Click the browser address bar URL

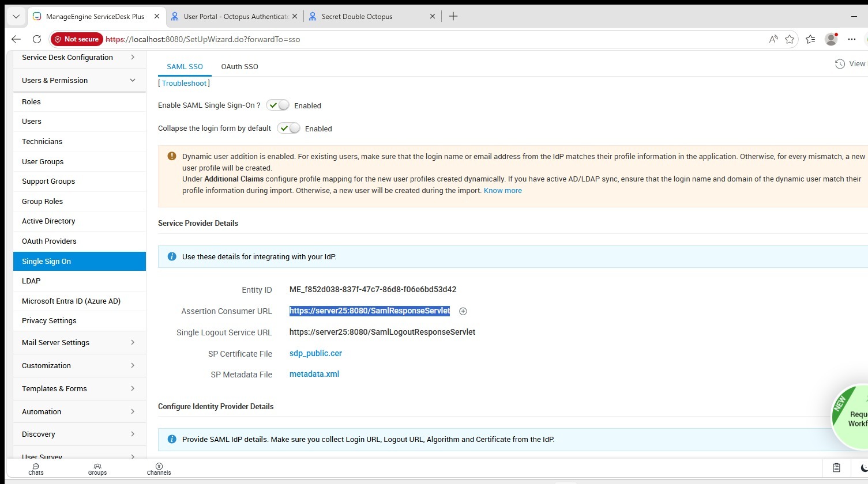point(203,39)
